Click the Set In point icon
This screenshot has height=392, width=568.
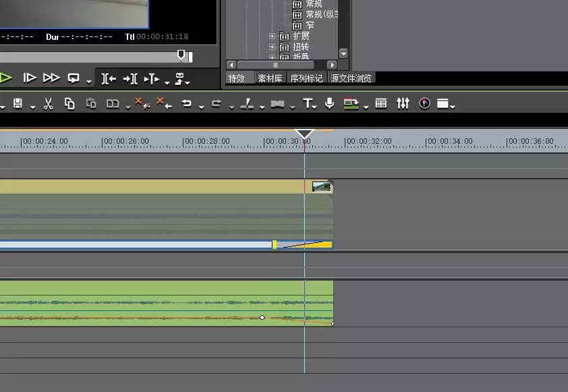pos(109,79)
